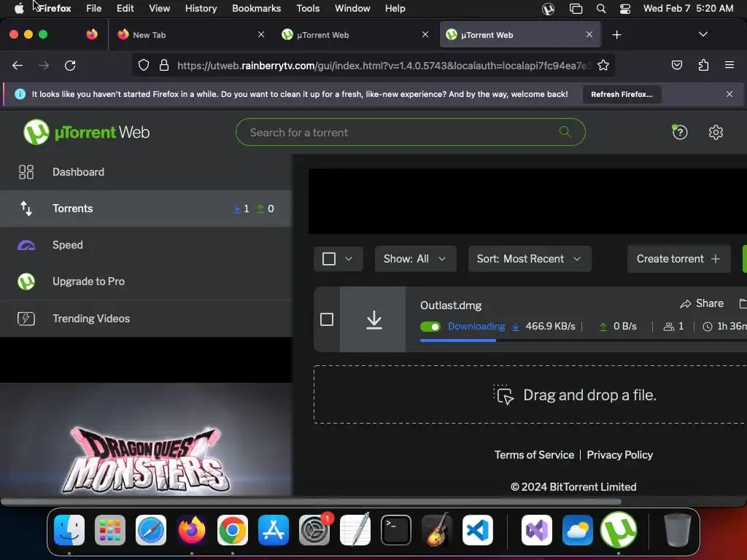Open the Firefox File menu
The height and width of the screenshot is (560, 747).
tap(94, 9)
